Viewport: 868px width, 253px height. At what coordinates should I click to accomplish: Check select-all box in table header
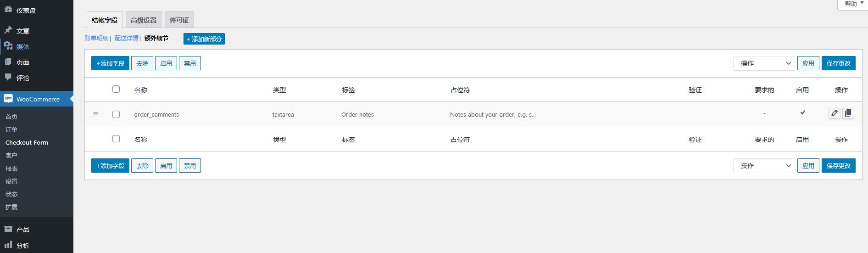[x=116, y=89]
